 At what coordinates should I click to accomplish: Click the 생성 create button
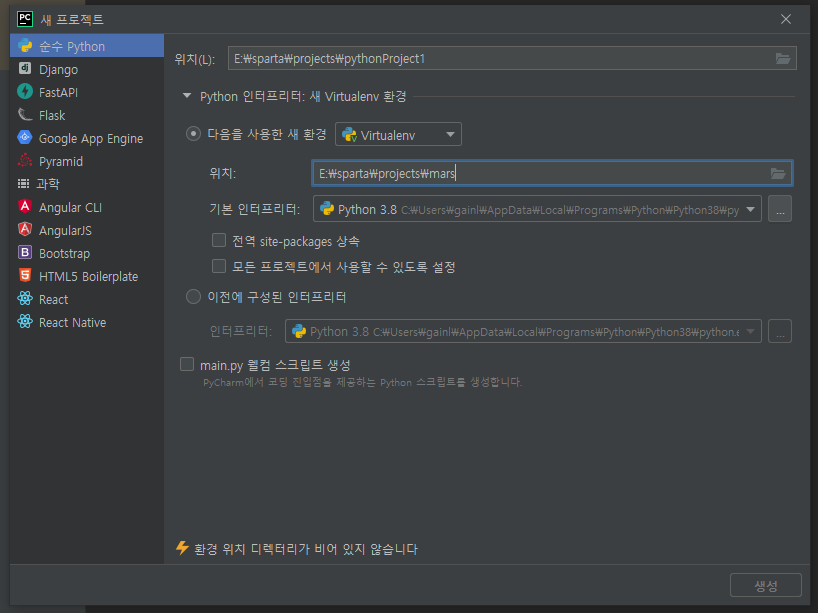(x=765, y=585)
